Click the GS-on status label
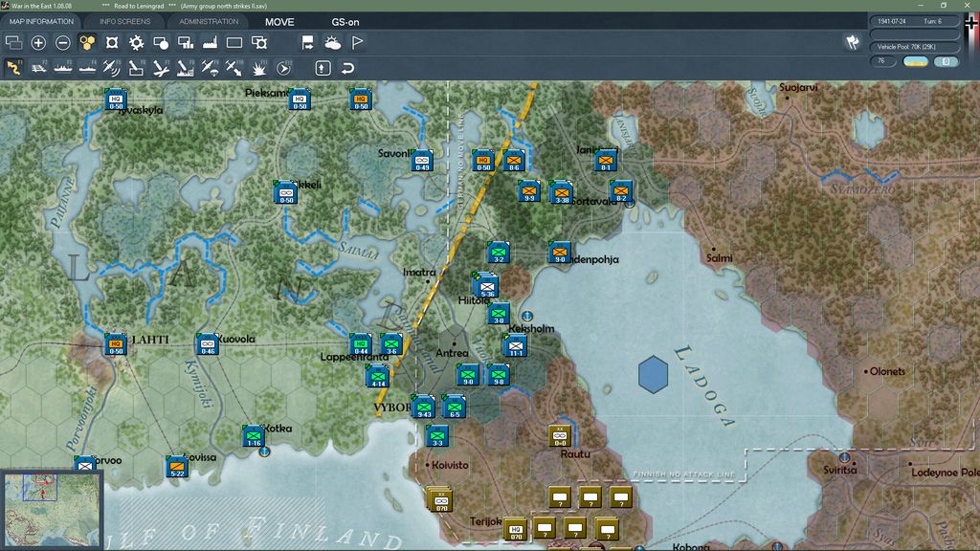 pos(345,22)
